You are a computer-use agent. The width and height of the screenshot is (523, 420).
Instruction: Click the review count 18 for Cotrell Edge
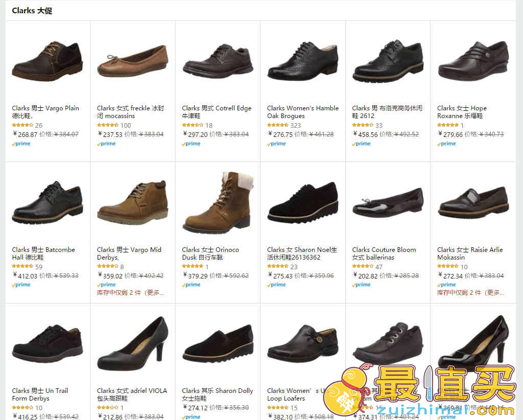tap(209, 125)
